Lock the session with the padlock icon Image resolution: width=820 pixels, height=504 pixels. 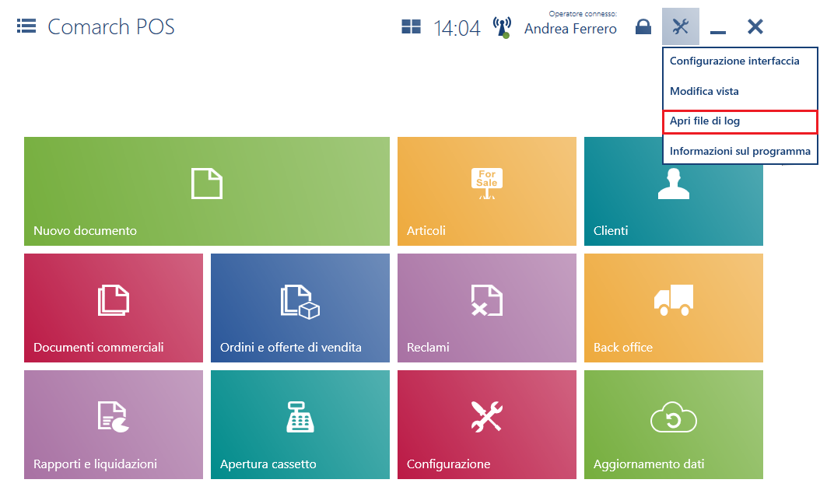pyautogui.click(x=643, y=27)
